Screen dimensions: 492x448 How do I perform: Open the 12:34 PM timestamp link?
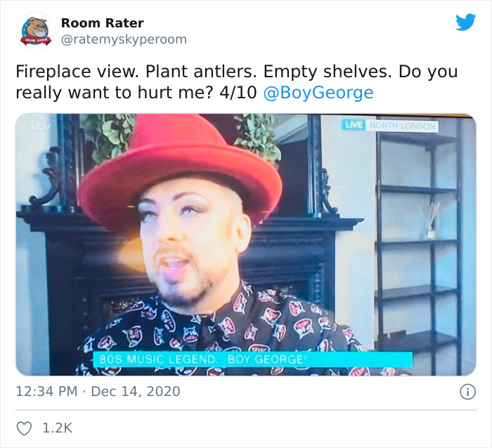46,391
